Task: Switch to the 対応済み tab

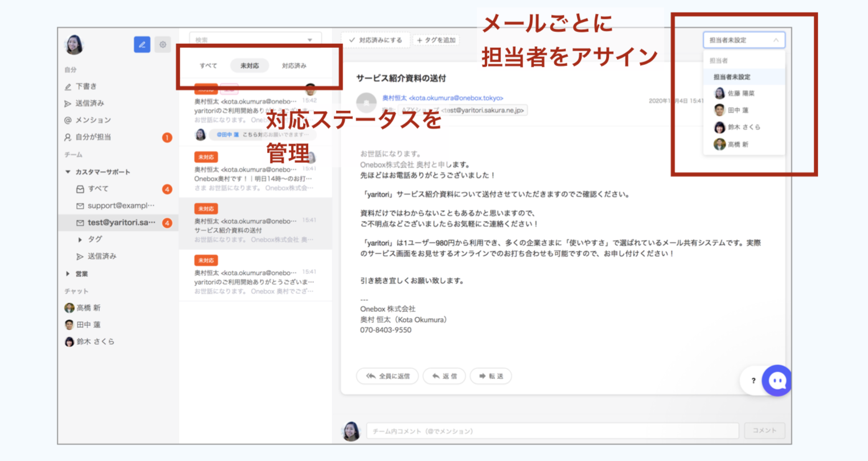Action: click(294, 65)
